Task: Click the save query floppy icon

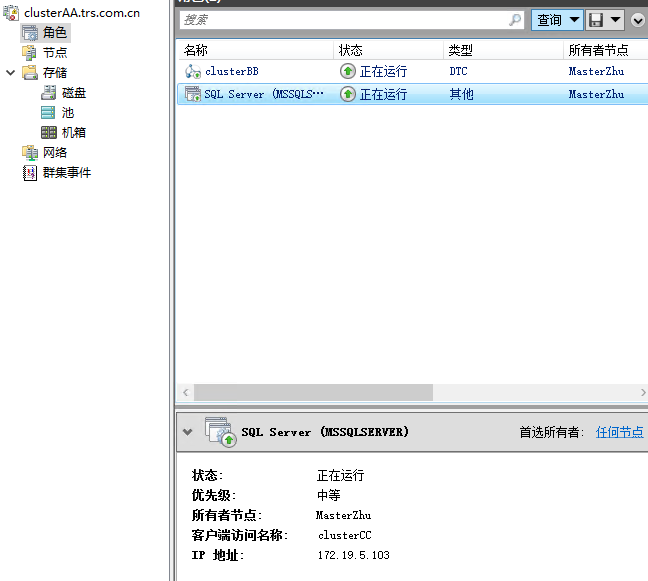Action: point(596,19)
